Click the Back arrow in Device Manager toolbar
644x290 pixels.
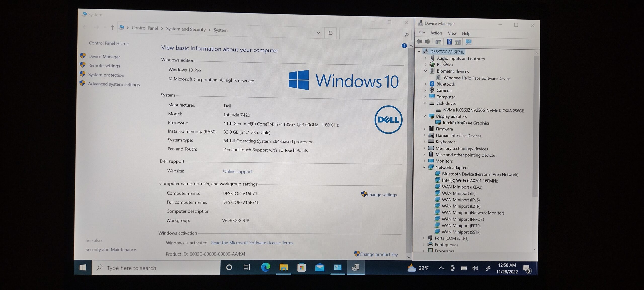(419, 41)
